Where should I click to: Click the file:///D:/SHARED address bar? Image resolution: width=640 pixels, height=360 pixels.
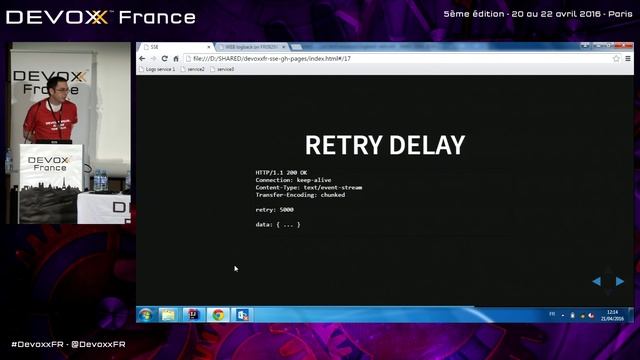402,59
